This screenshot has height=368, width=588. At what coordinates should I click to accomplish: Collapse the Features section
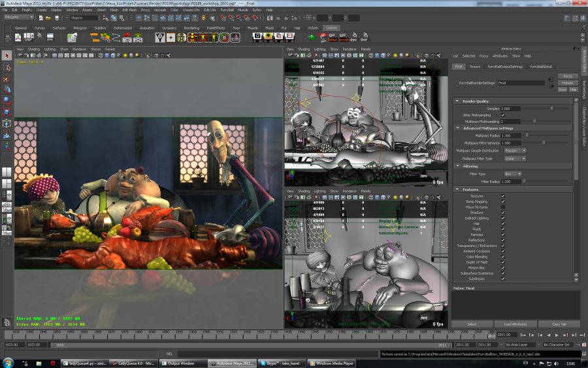(x=457, y=190)
